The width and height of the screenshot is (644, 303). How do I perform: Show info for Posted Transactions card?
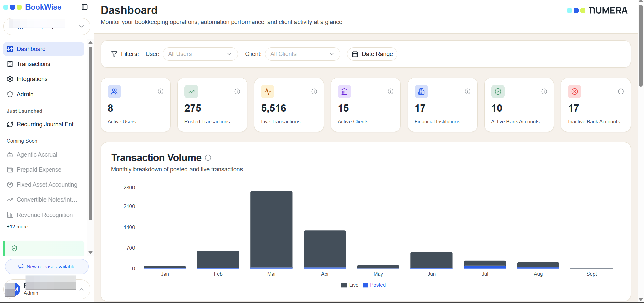click(237, 92)
